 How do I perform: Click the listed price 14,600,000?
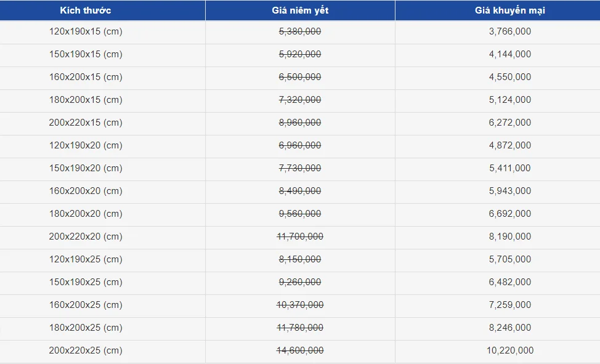coord(300,350)
